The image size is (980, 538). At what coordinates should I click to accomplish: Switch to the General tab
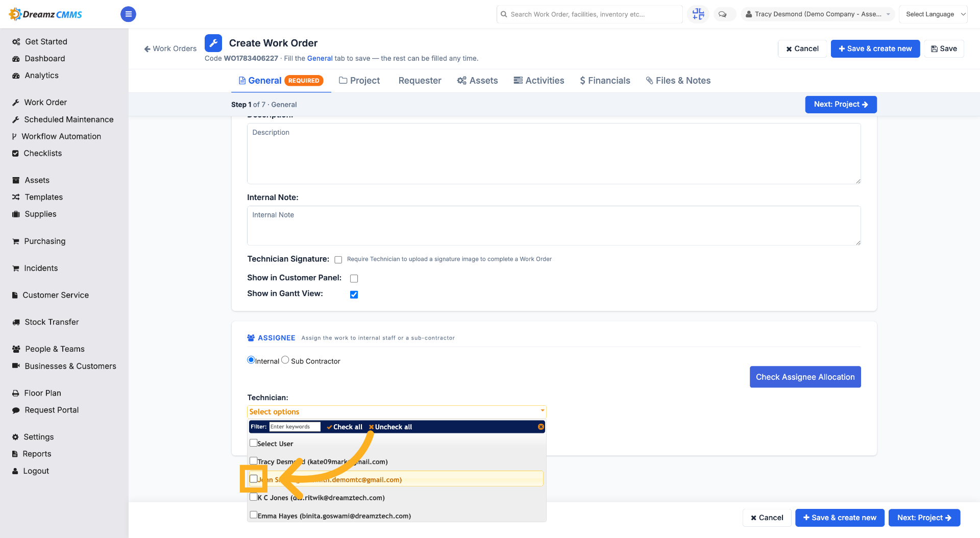[x=281, y=81]
